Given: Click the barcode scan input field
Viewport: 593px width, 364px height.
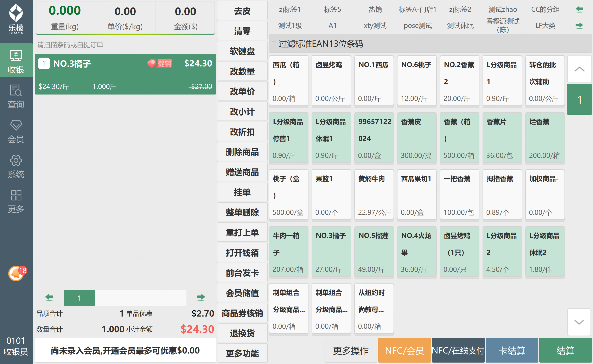Looking at the screenshot, I should pos(125,45).
